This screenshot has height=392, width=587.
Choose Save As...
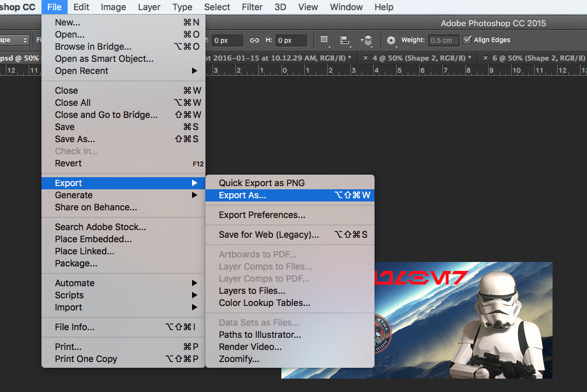(124, 139)
